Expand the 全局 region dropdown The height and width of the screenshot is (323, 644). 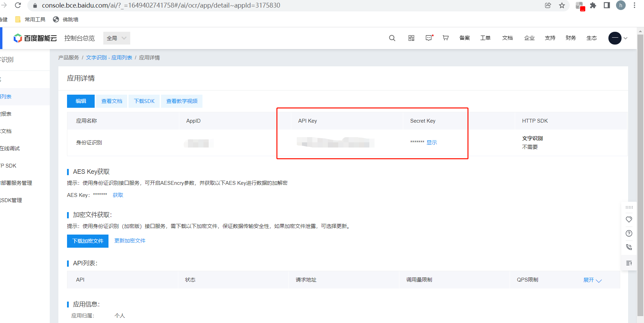pyautogui.click(x=117, y=38)
